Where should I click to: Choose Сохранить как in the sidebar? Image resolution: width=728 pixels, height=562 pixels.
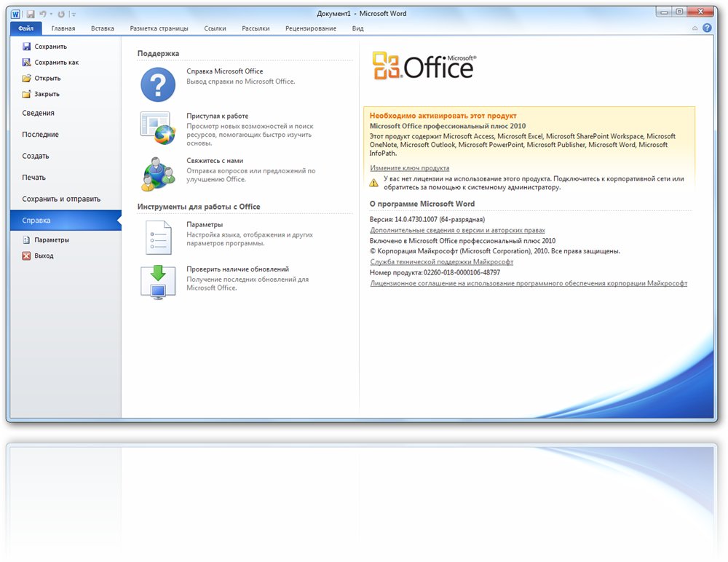pyautogui.click(x=51, y=62)
